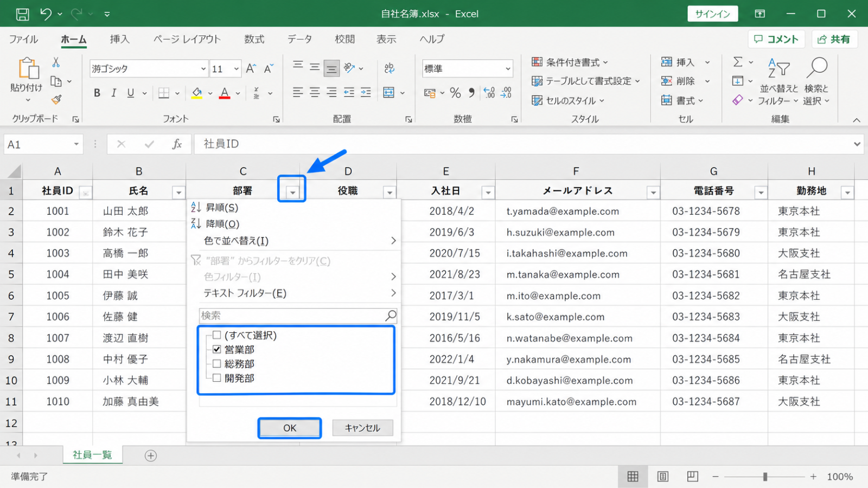
Task: Click the merge and center icon
Action: (x=389, y=92)
